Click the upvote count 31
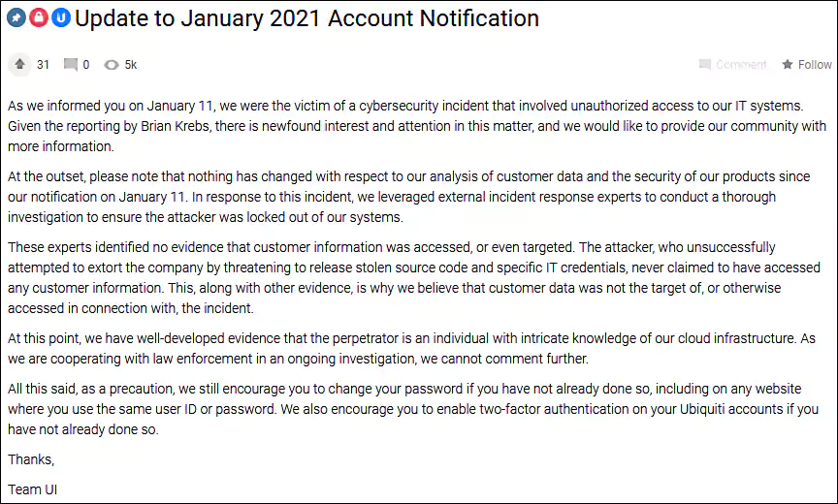Viewport: 838px width, 504px height. point(43,65)
